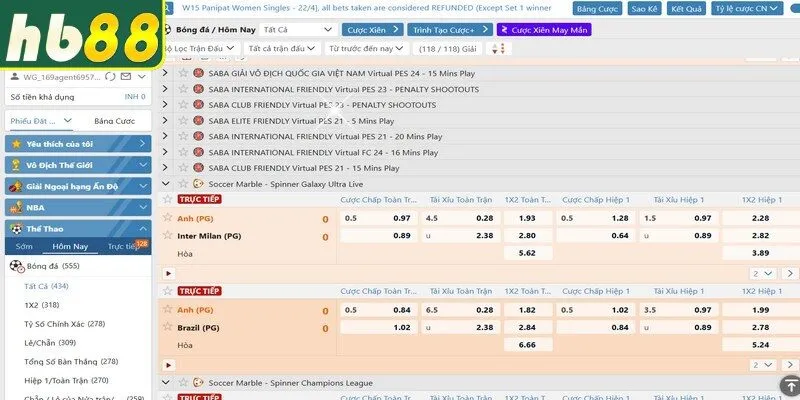
Task: Open the Sao Kê statement button
Action: [x=644, y=9]
